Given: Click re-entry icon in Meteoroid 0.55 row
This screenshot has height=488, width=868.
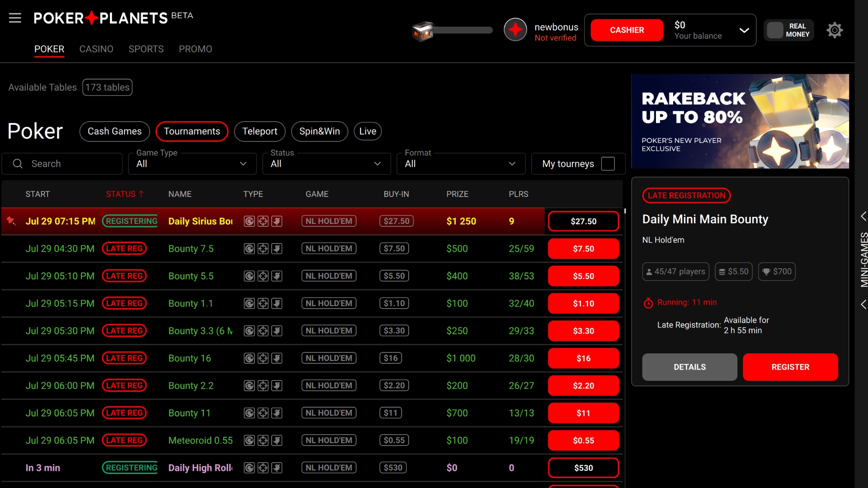Looking at the screenshot, I should [x=249, y=441].
